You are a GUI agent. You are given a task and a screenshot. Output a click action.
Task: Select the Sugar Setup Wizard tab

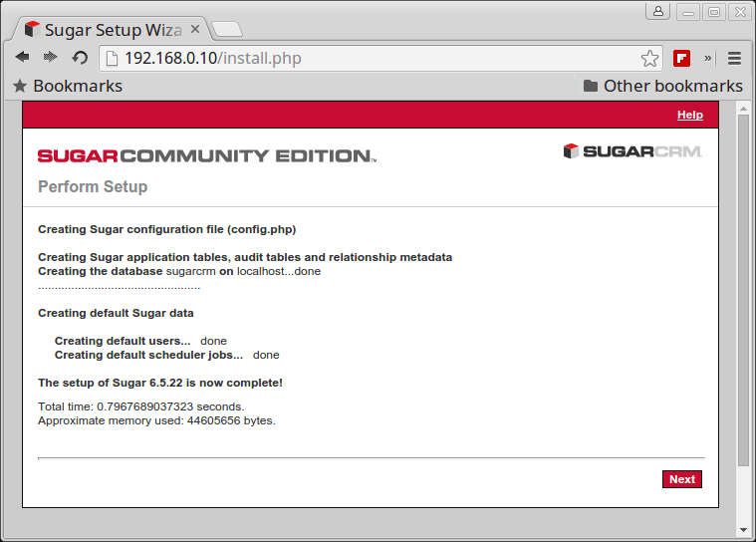(x=112, y=30)
